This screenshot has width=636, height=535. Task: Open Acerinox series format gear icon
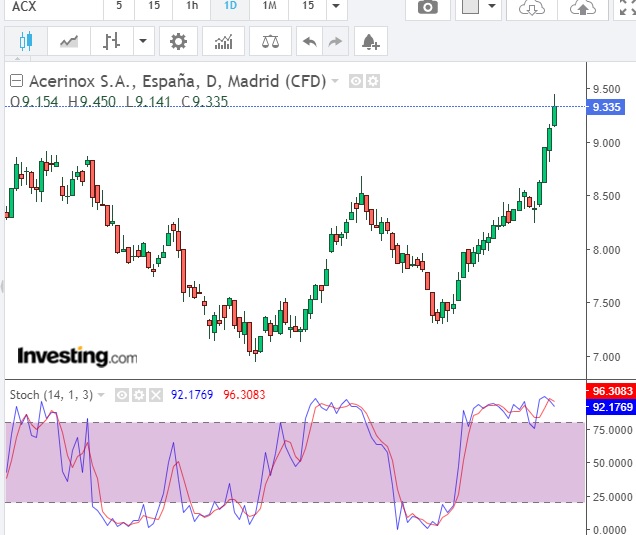click(x=373, y=82)
